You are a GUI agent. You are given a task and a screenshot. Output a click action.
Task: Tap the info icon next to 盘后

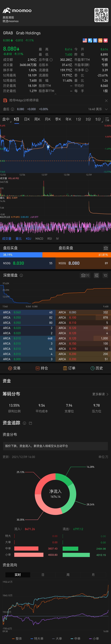[12, 109]
